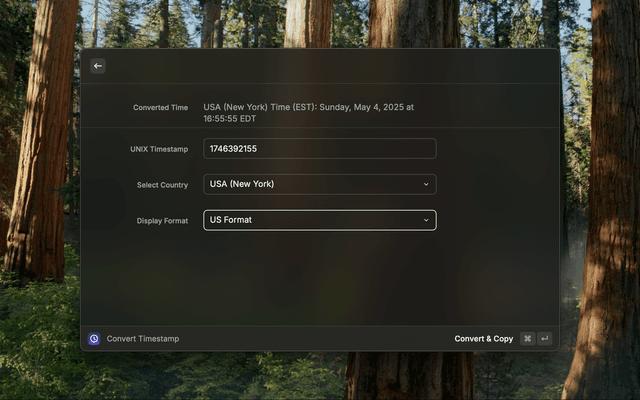Select the USA (New York) value text
Screen dimensions: 640x400
pyautogui.click(x=242, y=184)
